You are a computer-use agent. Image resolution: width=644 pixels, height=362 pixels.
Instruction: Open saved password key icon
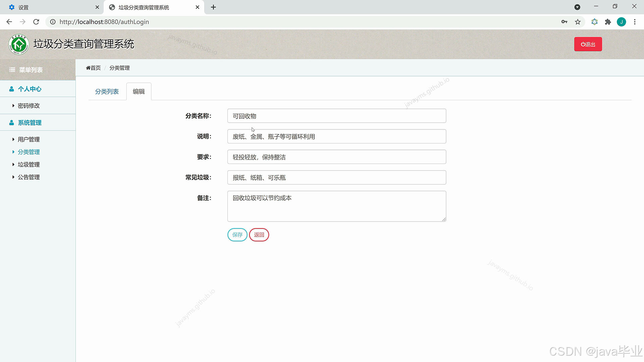pyautogui.click(x=564, y=22)
